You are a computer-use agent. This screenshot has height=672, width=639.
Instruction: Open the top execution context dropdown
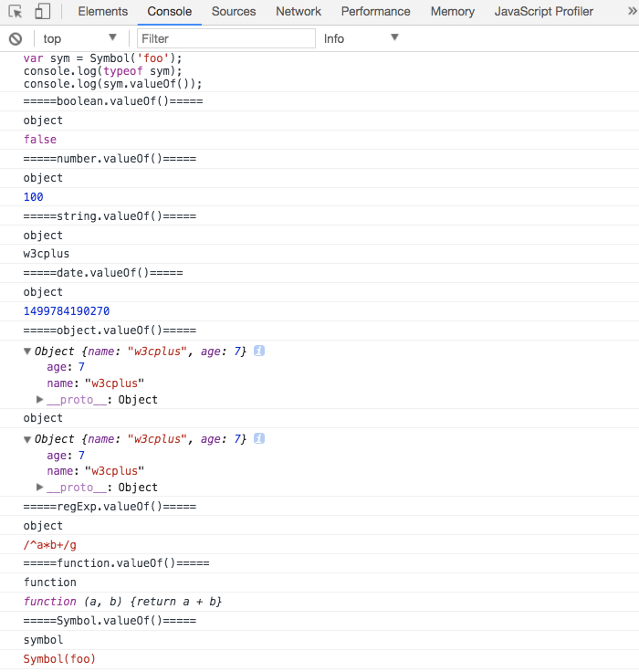point(79,38)
